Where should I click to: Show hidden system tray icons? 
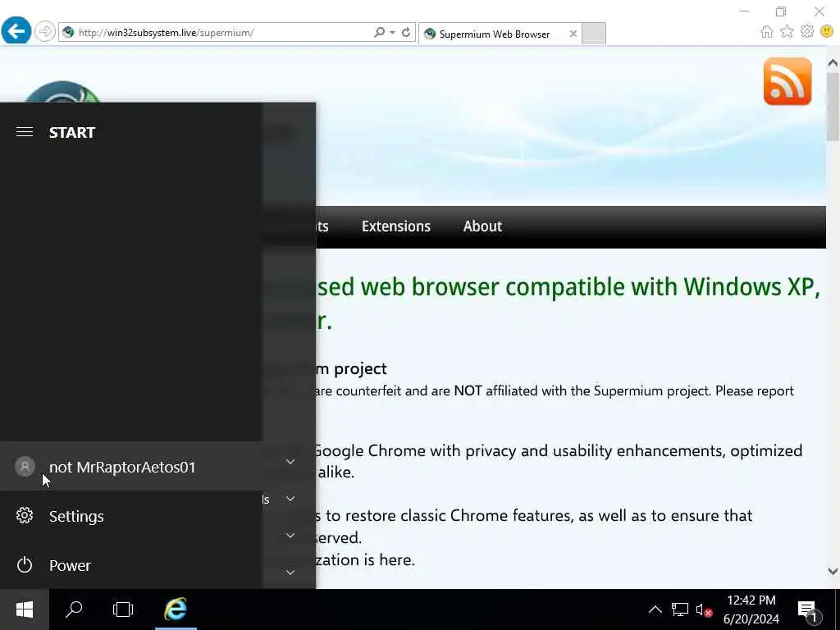pos(655,609)
